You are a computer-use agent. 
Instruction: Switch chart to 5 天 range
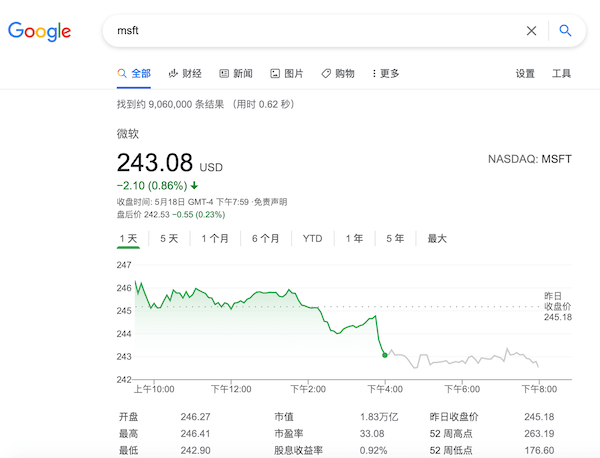(x=169, y=238)
